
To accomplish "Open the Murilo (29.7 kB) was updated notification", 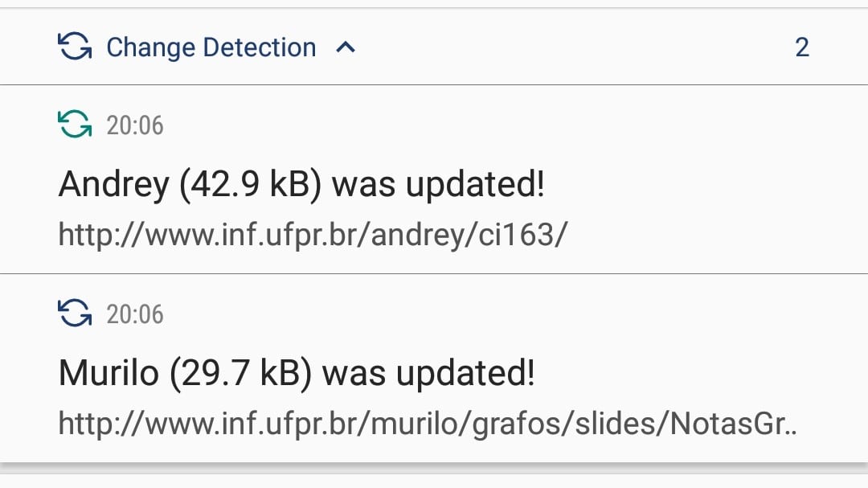I will pyautogui.click(x=434, y=367).
